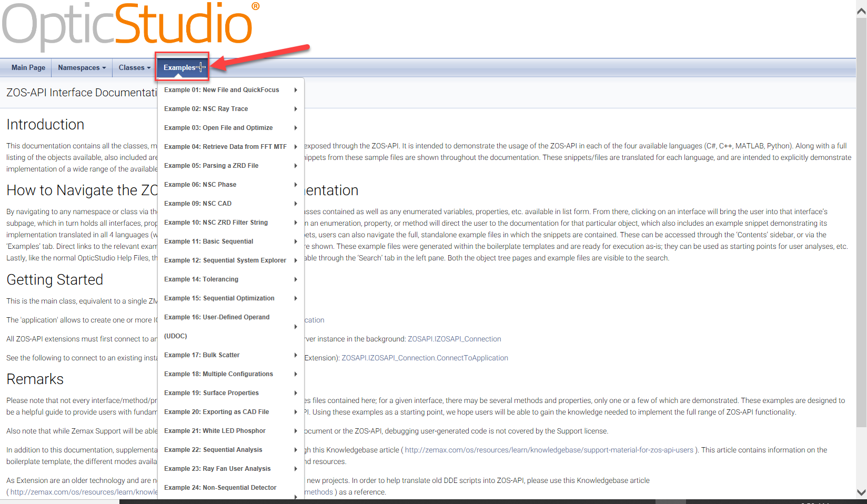867x504 pixels.
Task: Select Example 10: NSC ZRD Filter String
Action: (x=231, y=223)
